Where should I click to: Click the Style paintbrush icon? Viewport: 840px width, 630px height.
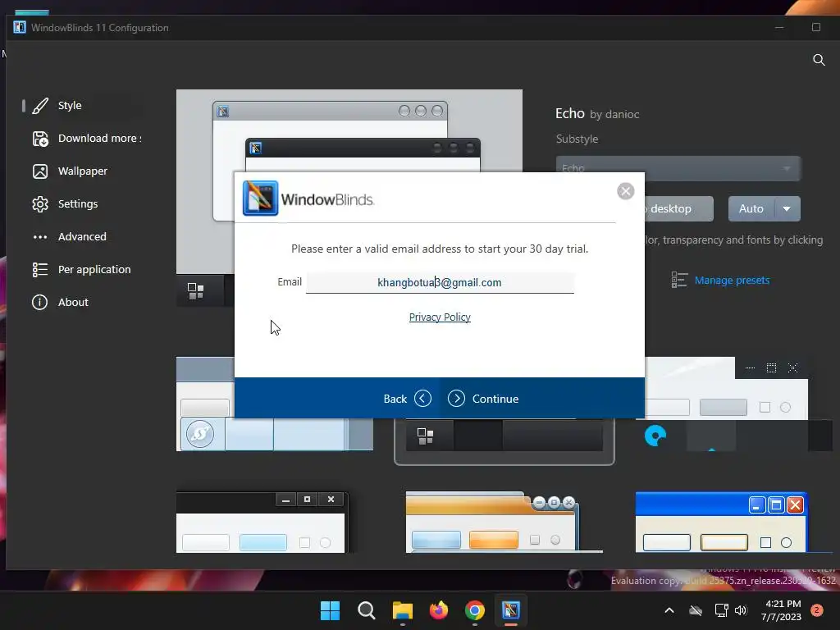[x=40, y=106]
